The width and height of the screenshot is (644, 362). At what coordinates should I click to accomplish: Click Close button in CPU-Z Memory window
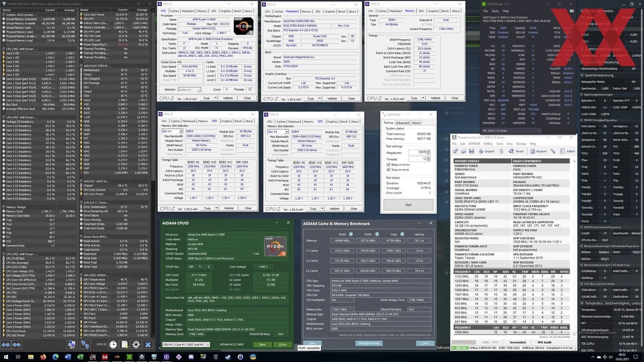455,98
